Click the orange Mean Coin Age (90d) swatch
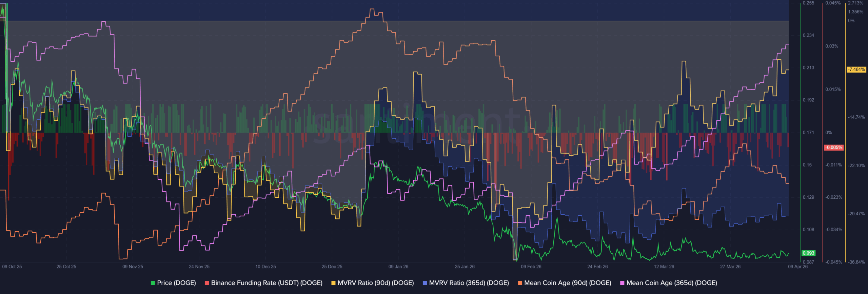Viewport: 868px width, 294px height. pos(520,283)
